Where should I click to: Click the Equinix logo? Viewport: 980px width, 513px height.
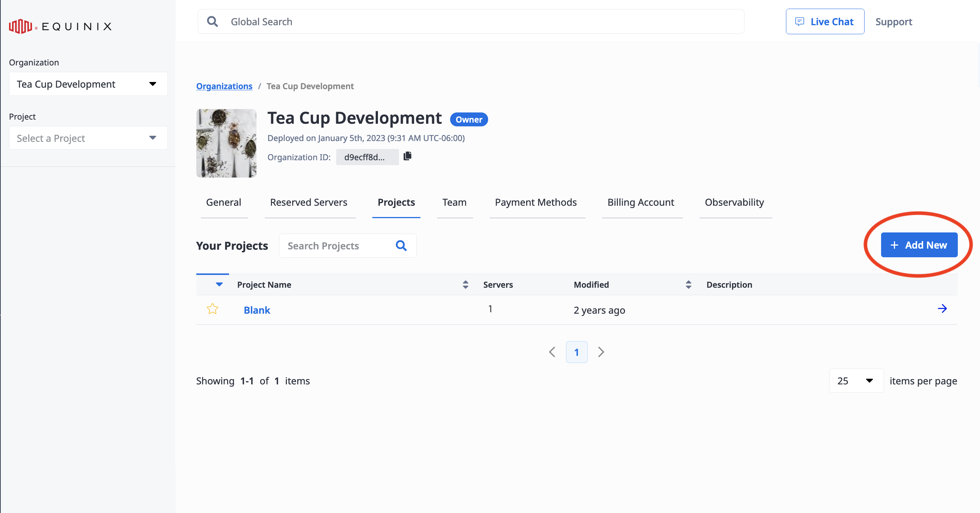(60, 26)
